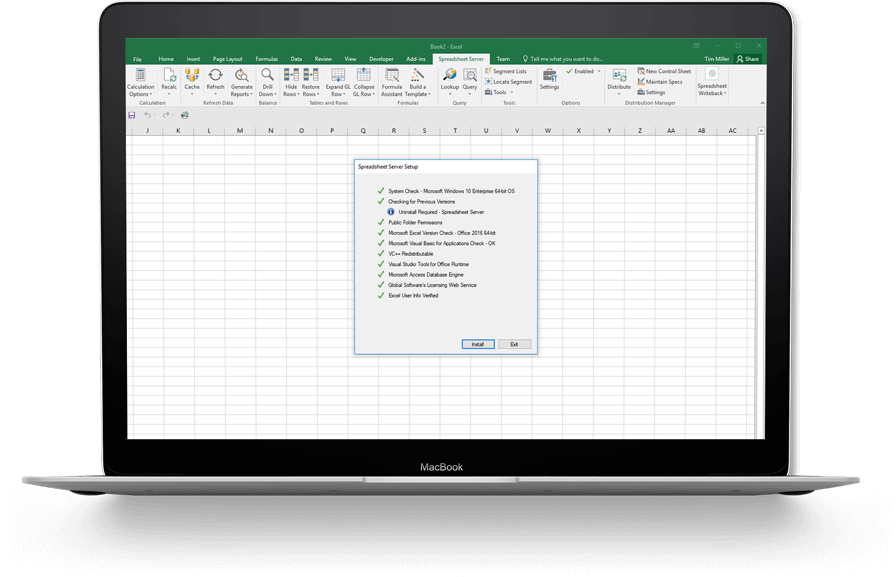Open the Lookup query tool
The height and width of the screenshot is (577, 896).
click(x=450, y=81)
